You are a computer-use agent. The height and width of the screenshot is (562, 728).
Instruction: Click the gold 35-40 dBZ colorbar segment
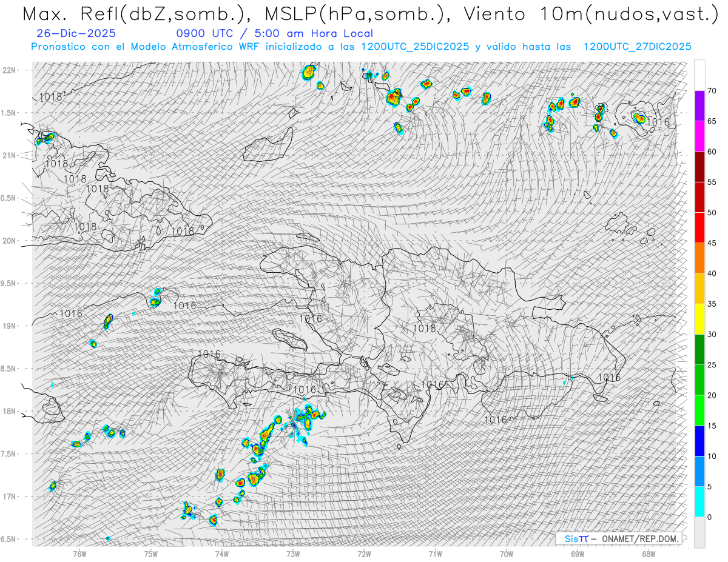[x=699, y=289]
